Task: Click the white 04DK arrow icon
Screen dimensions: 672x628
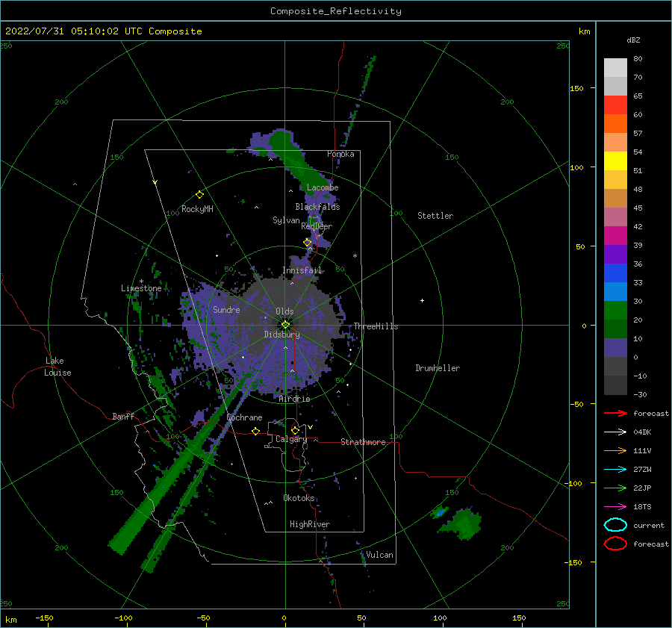Action: (x=615, y=432)
